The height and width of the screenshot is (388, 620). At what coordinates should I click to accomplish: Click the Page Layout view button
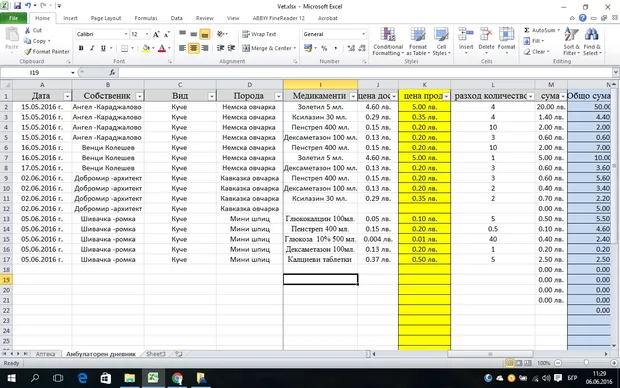coord(519,363)
